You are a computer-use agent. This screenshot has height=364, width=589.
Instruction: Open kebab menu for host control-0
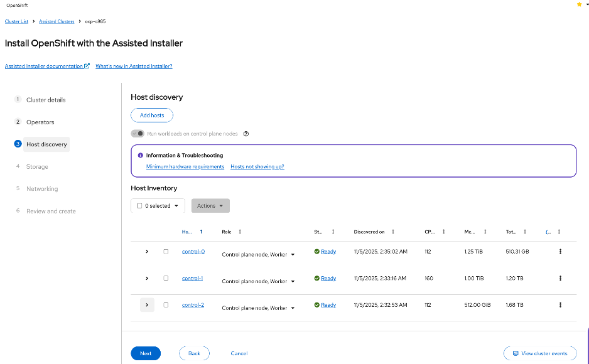(560, 251)
